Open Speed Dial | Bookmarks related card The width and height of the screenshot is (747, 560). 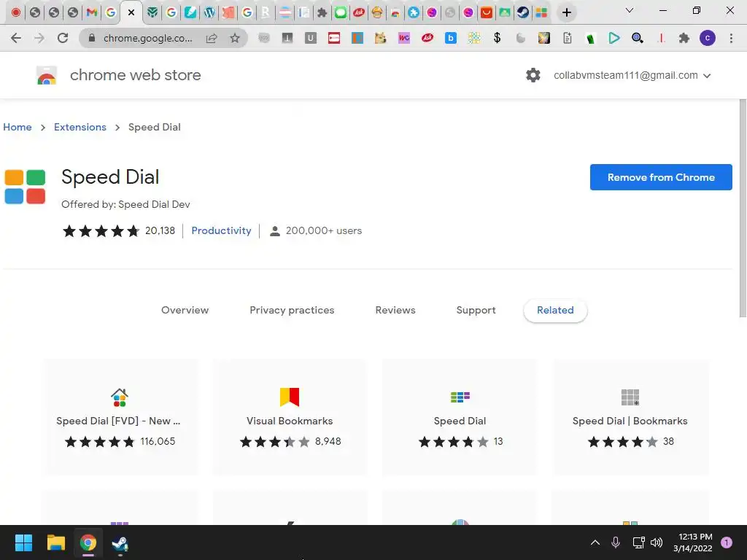(630, 417)
